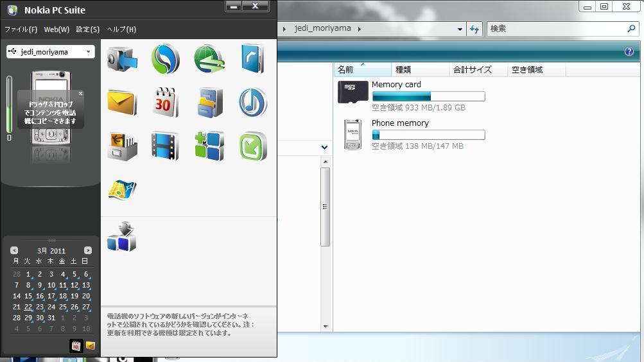Expand the arrow before jedi_moriyama in address bar

284,29
